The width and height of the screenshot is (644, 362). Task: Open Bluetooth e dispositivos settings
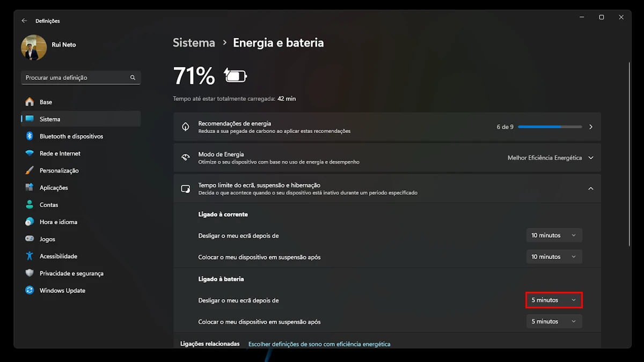[71, 136]
